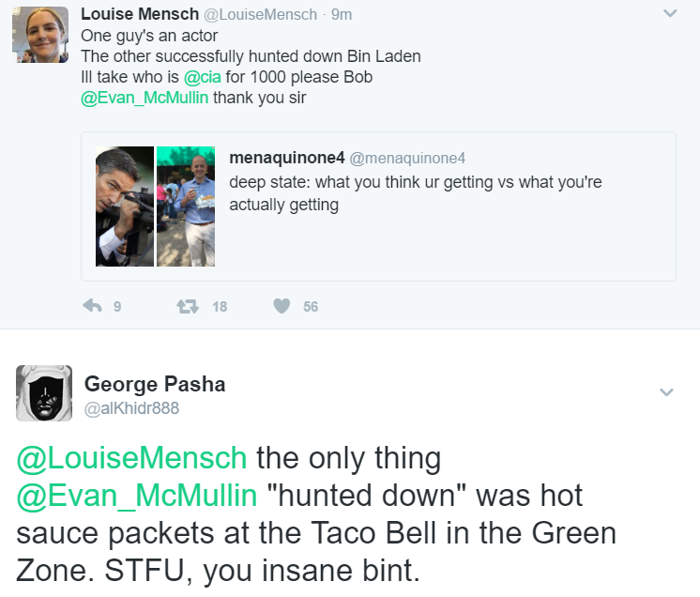The width and height of the screenshot is (700, 597).
Task: Open the @alKhidr888 handle
Action: (x=131, y=408)
